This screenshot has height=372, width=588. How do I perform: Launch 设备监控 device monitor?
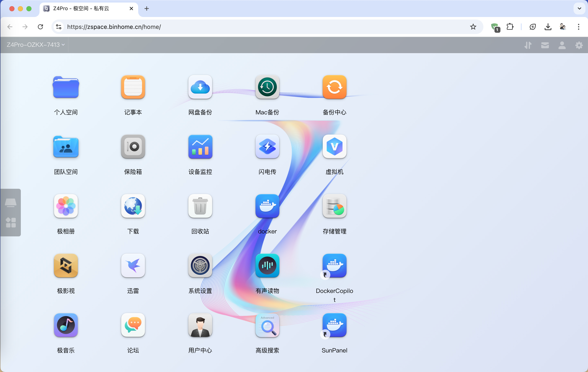(200, 146)
